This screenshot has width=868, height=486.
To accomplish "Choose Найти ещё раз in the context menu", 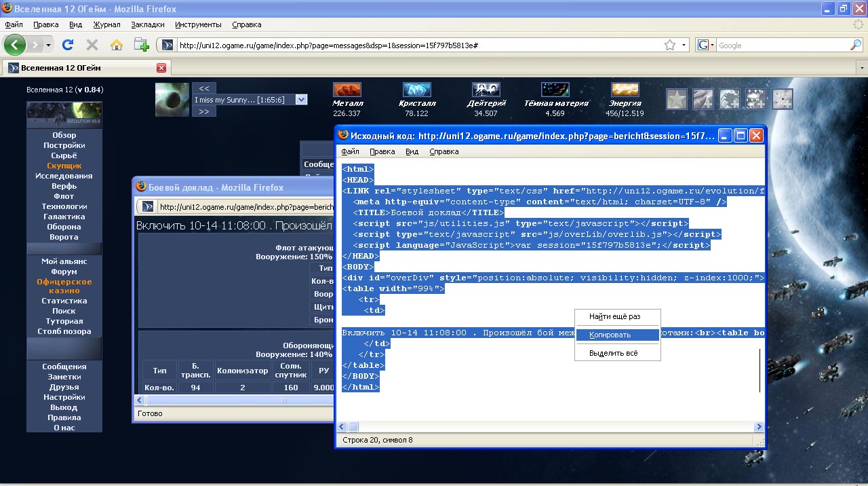I will pos(617,316).
